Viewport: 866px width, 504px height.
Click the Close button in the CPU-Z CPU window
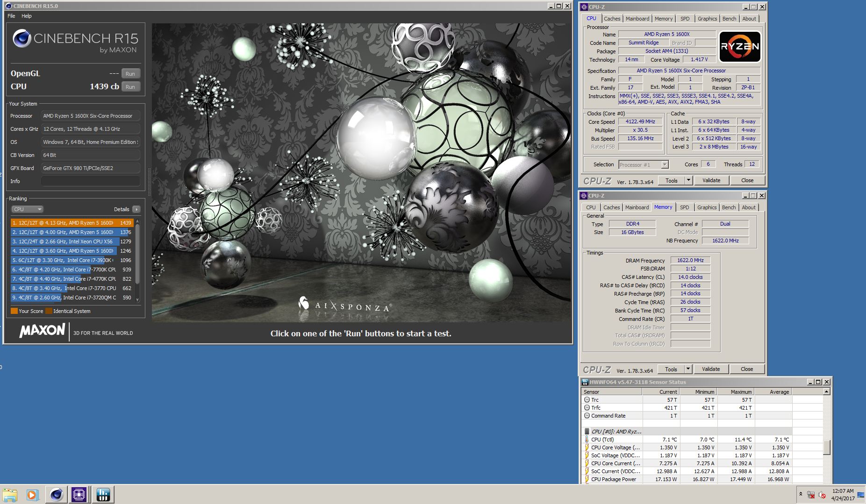[x=747, y=180]
